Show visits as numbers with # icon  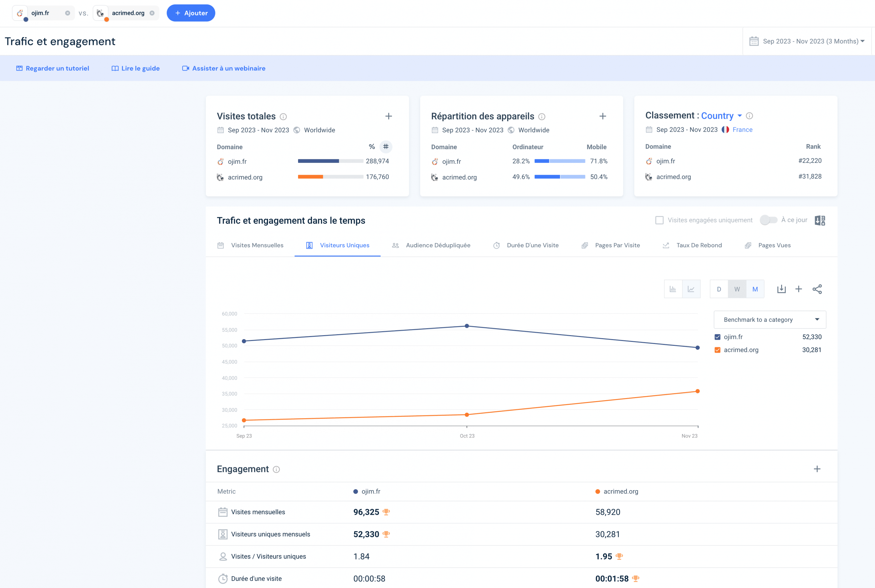pyautogui.click(x=386, y=147)
